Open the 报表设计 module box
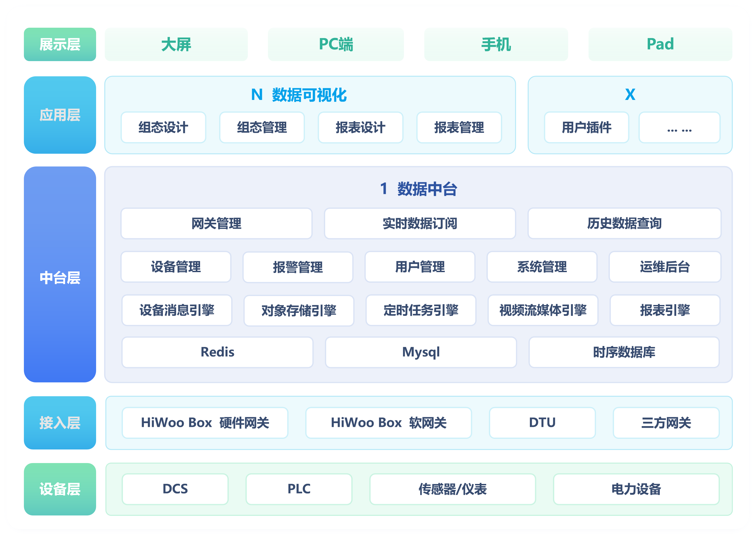This screenshot has width=756, height=538. tap(360, 127)
